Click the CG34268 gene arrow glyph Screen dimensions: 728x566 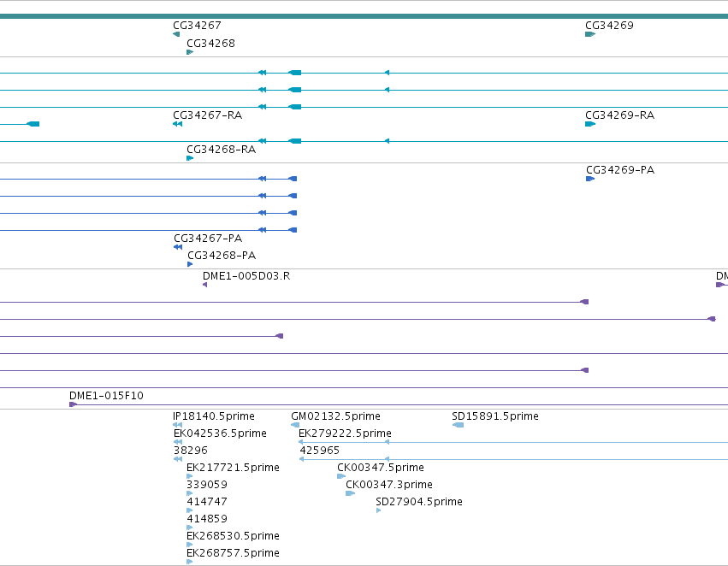(190, 52)
